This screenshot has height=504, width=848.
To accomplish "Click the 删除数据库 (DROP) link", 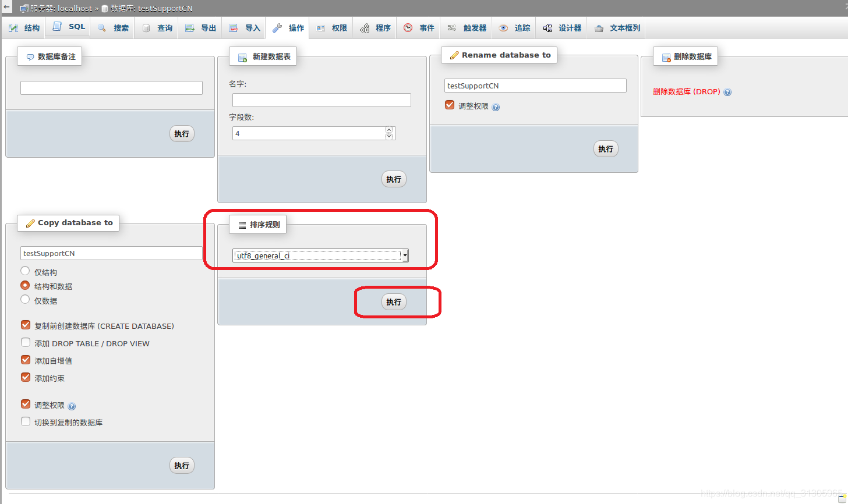I will pyautogui.click(x=686, y=92).
